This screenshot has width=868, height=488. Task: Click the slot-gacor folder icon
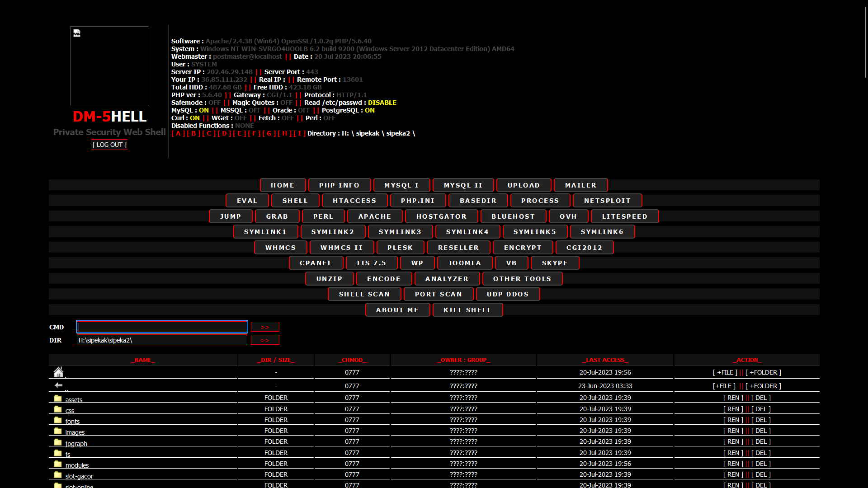point(58,474)
